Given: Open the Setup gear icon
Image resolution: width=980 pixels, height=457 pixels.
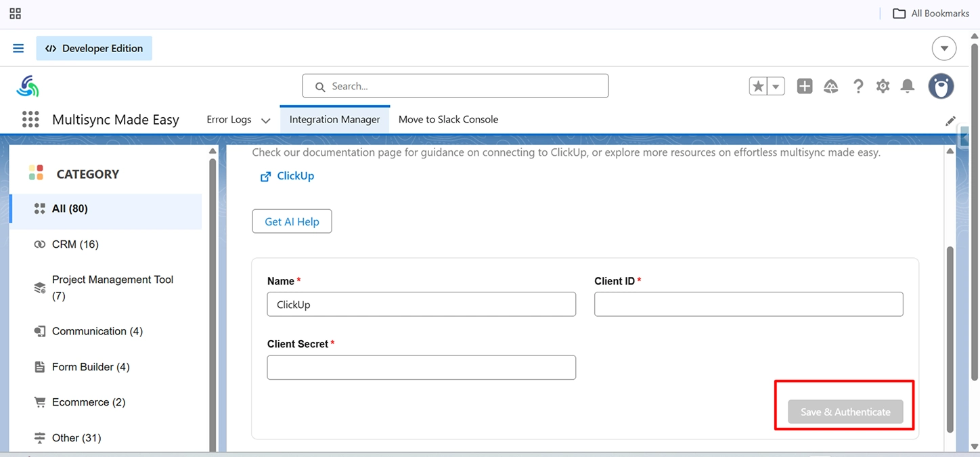Looking at the screenshot, I should (883, 86).
